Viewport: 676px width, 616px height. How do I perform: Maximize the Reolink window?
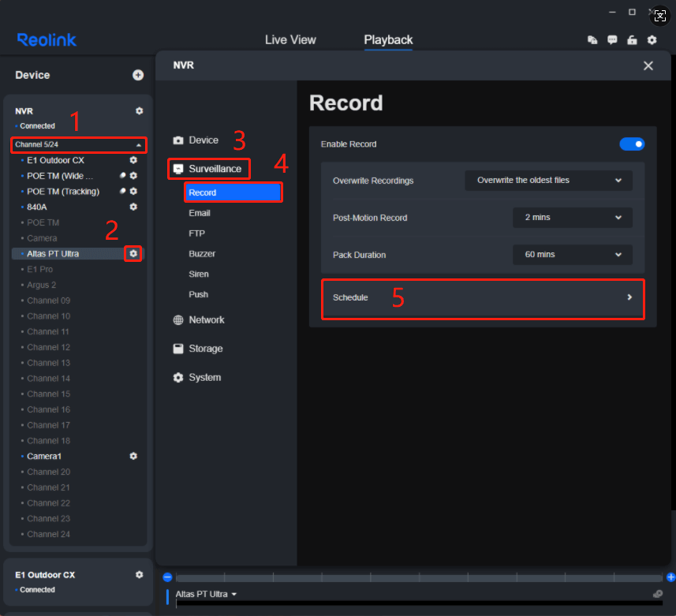coord(632,12)
